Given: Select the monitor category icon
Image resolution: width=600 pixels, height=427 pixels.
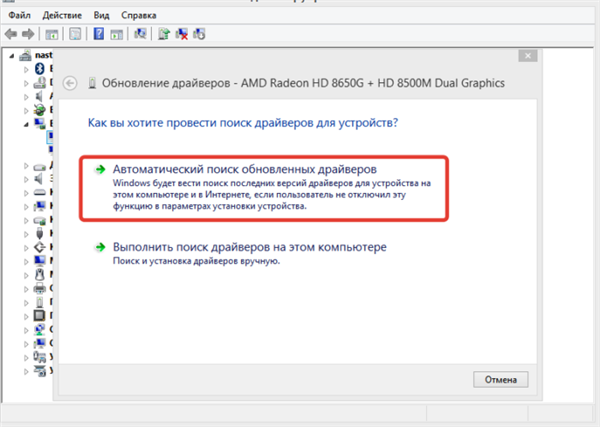Looking at the screenshot, I should [39, 261].
